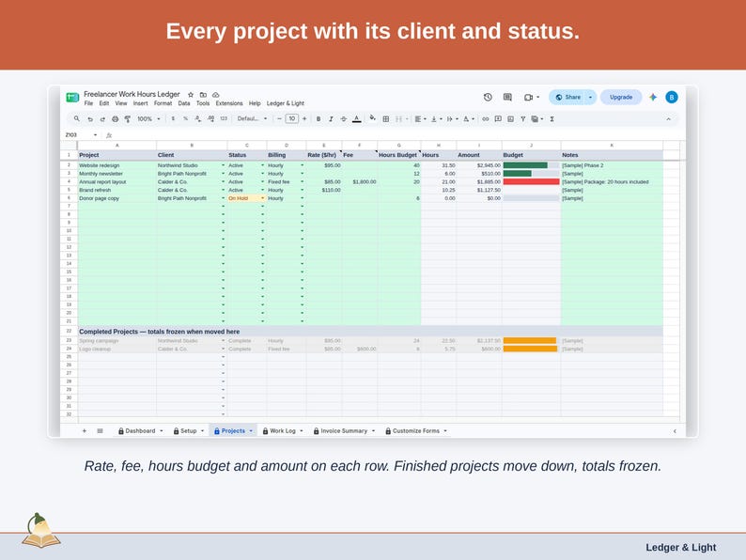Image resolution: width=746 pixels, height=560 pixels.
Task: Open the search menus magnifier tool
Action: 77,118
